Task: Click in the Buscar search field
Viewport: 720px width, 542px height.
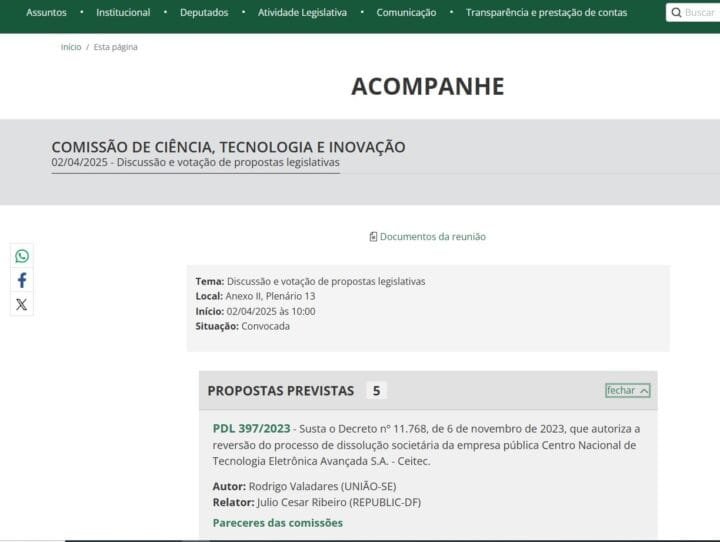Action: coord(700,13)
